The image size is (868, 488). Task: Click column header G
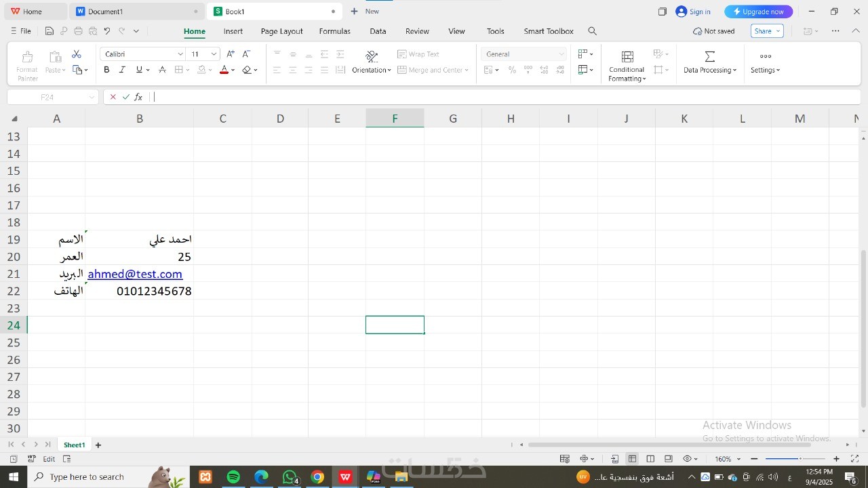coord(453,119)
